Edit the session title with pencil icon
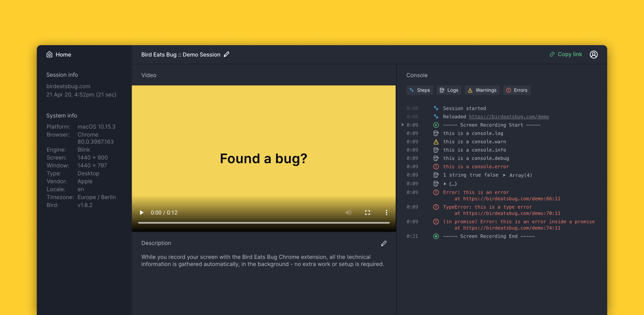 coord(227,54)
